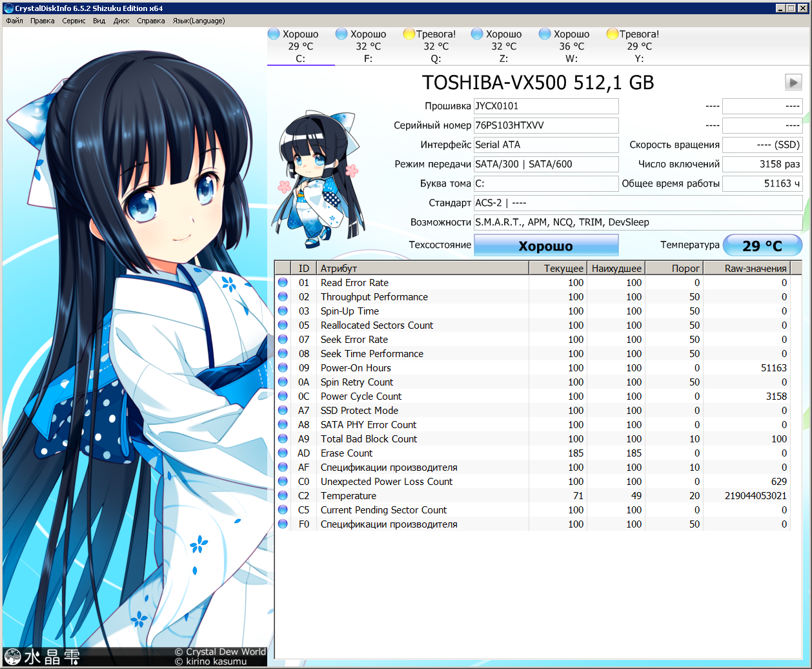Click the Прошивка field JYCX0101

click(x=546, y=106)
